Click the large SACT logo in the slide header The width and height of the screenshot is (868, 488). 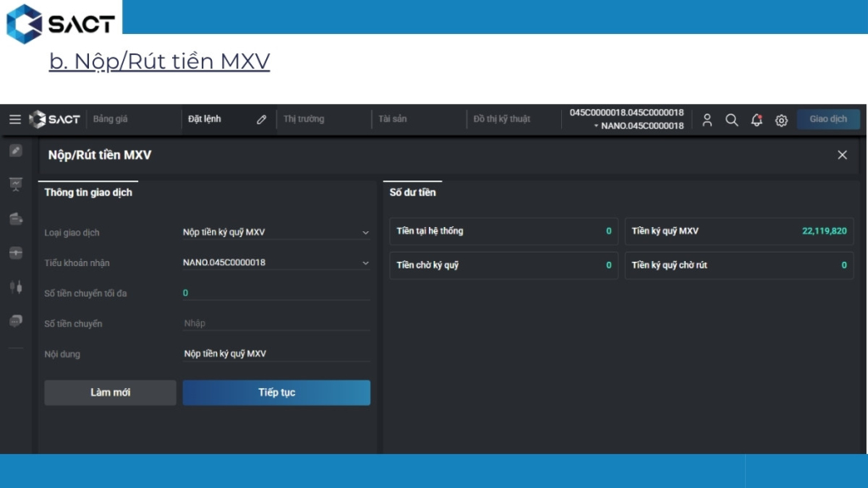pos(60,24)
